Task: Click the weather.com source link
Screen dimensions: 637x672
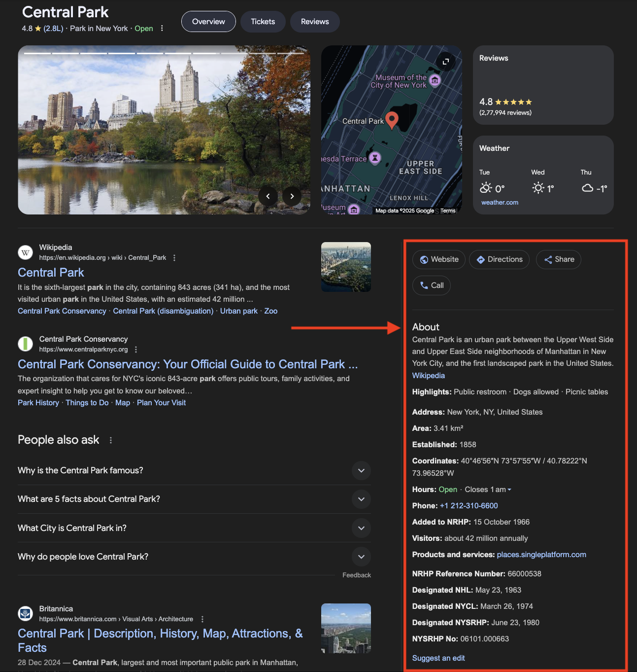Action: (500, 203)
